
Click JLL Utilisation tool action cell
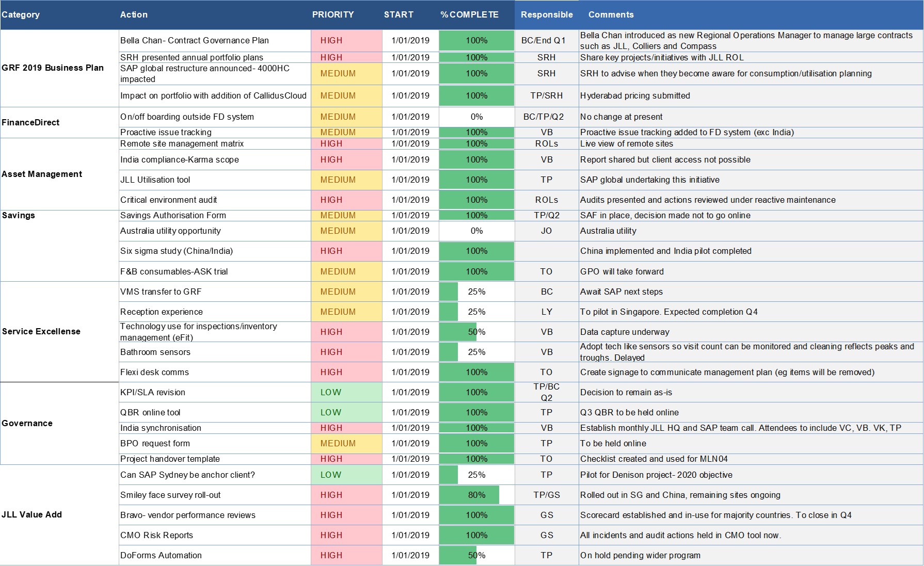(x=215, y=180)
